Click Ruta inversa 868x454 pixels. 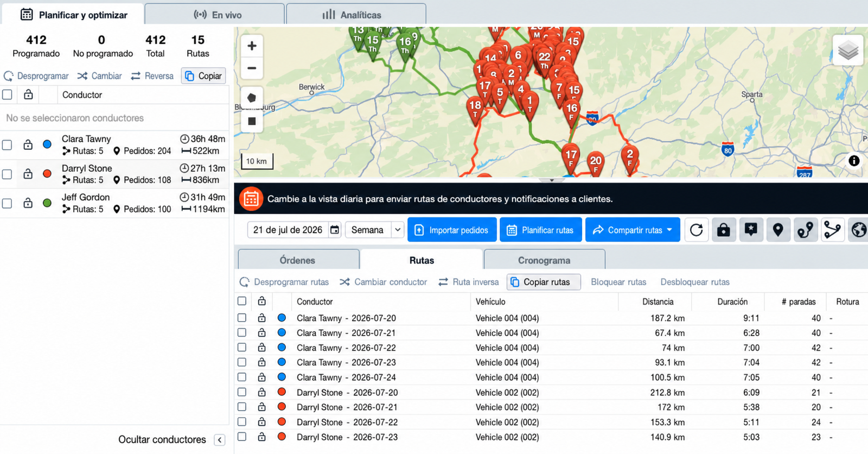(469, 282)
